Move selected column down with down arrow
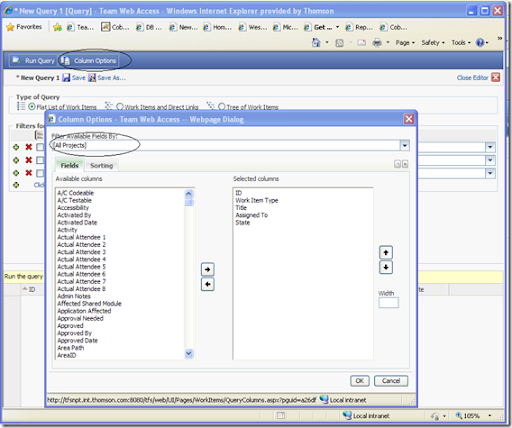512x428 pixels. click(386, 267)
